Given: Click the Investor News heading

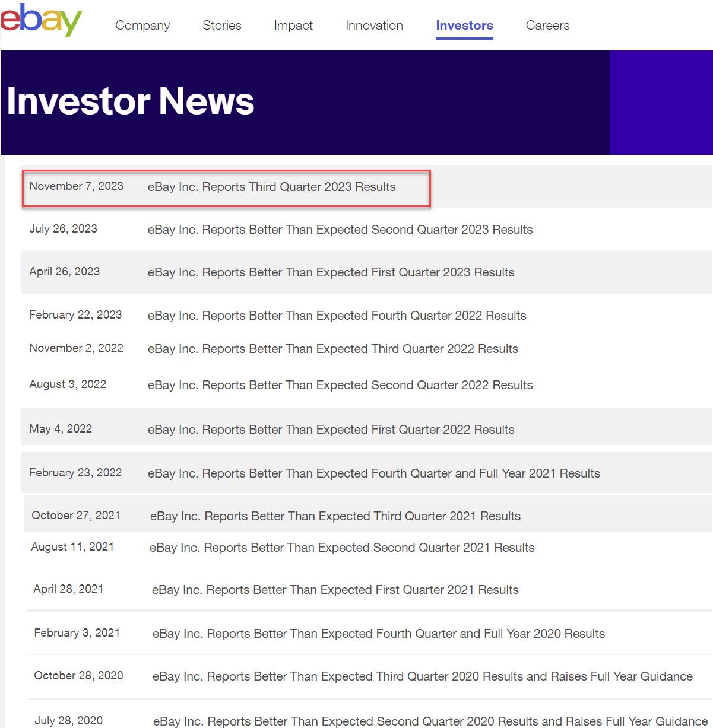Looking at the screenshot, I should [x=131, y=101].
